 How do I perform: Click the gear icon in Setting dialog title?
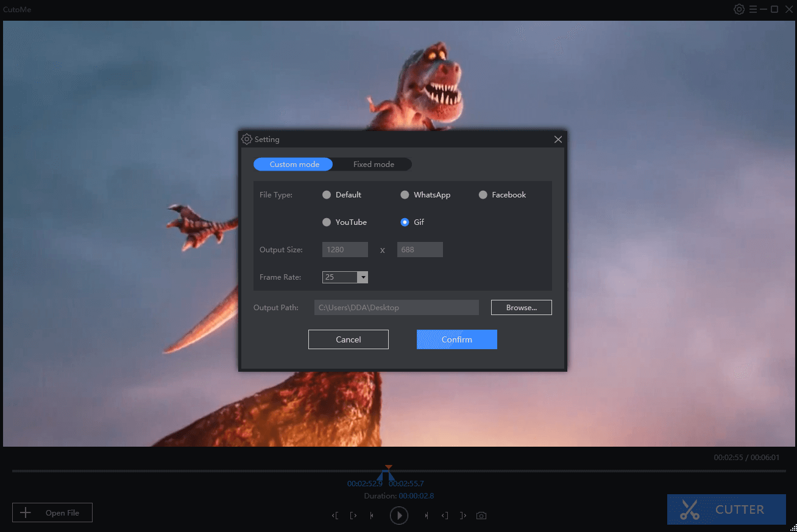(x=247, y=139)
